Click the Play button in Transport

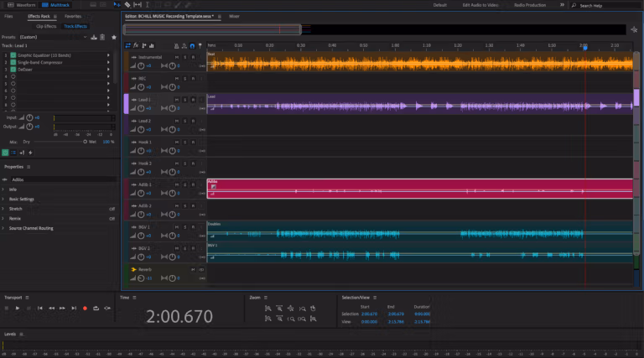(18, 308)
